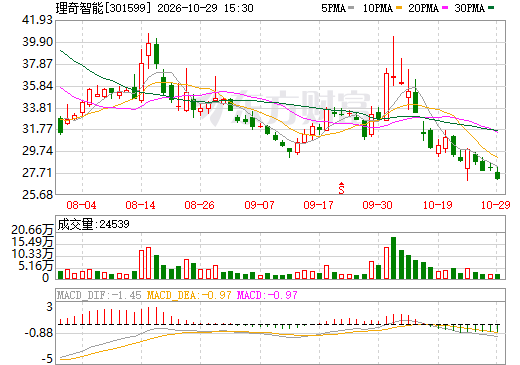Click the MACD_DIF:-1.45 indicator value
Screen dimensions: 520x365
pos(99,295)
